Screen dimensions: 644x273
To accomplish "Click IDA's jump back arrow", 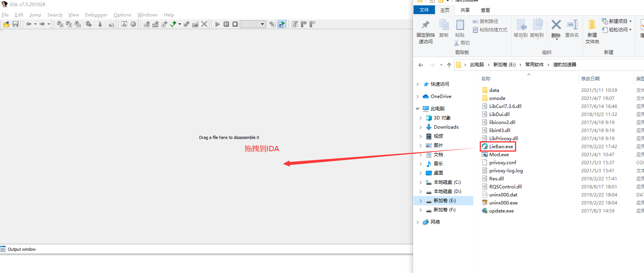I will pos(29,24).
